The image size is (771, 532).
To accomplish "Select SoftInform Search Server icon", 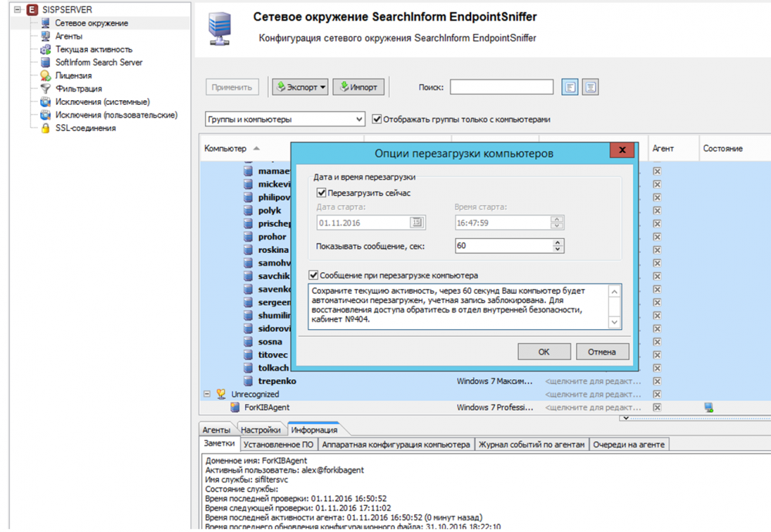I will pyautogui.click(x=45, y=62).
